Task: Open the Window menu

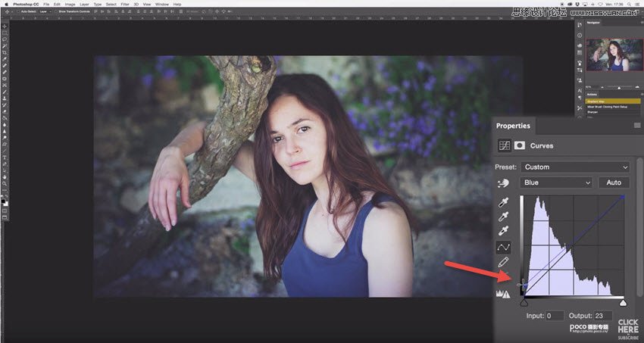Action: point(162,4)
